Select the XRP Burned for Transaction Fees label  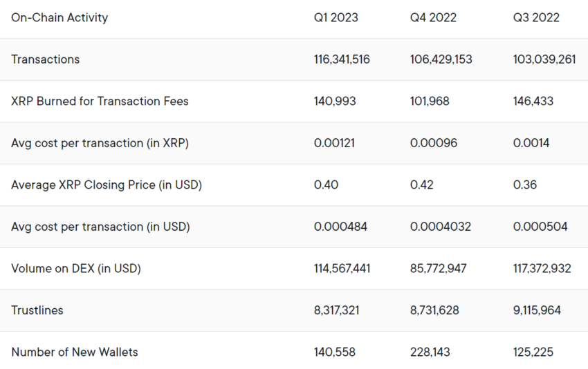[x=100, y=101]
